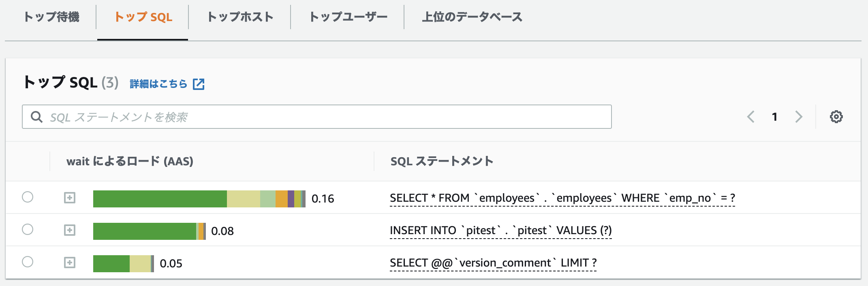Expand the version_comment query row
Viewport: 868px width, 286px height.
[x=70, y=263]
